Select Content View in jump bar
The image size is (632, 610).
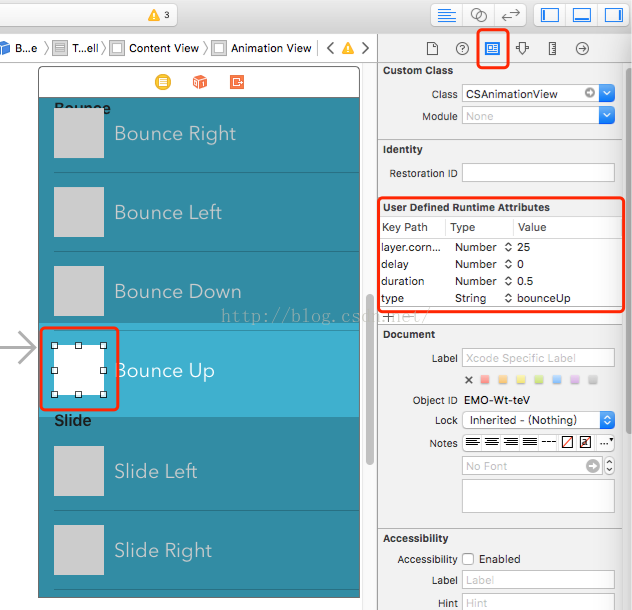155,48
